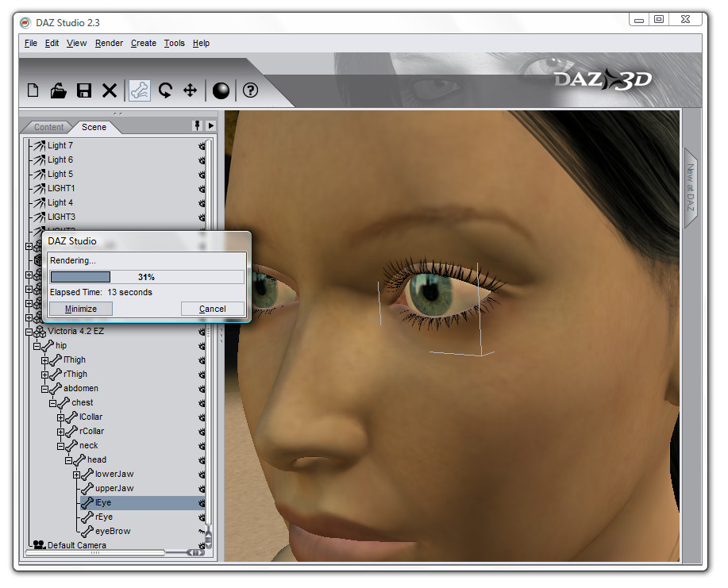The image size is (728, 588).
Task: Collapse the abdomen node
Action: coord(44,390)
